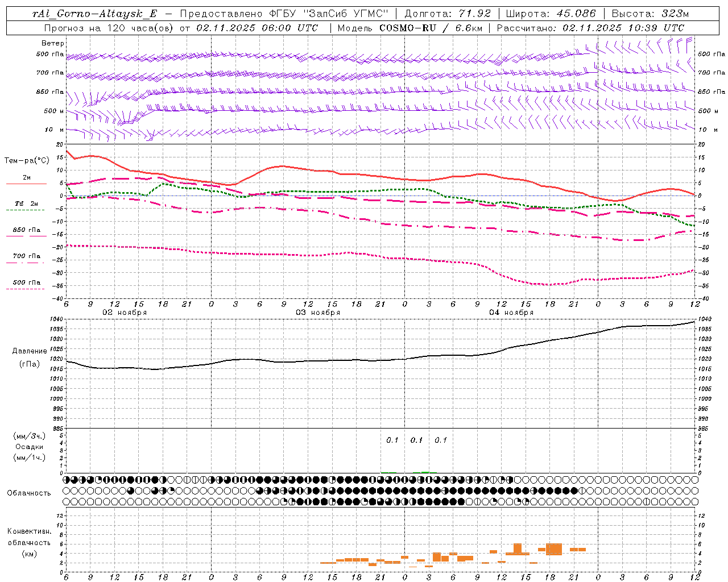The height and width of the screenshot is (582, 728).
Task: Select the elevation text Высота: 323м
Action: point(650,14)
